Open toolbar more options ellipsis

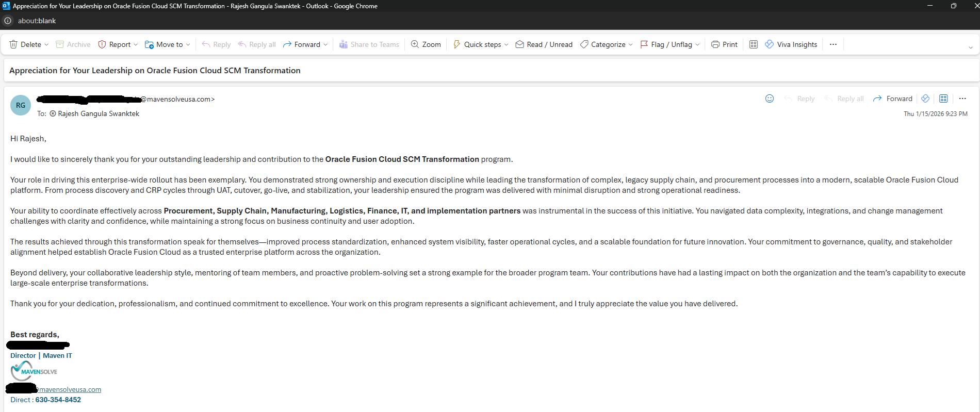(833, 44)
